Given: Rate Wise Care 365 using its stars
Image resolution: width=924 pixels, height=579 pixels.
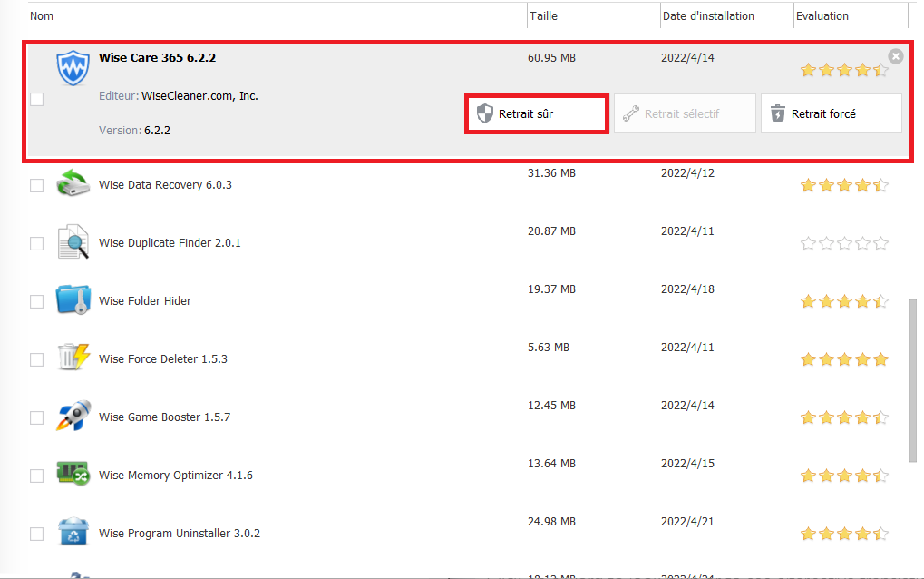Looking at the screenshot, I should coord(844,71).
